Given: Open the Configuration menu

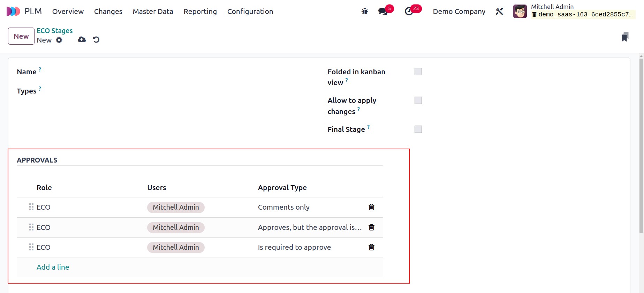Looking at the screenshot, I should 250,12.
